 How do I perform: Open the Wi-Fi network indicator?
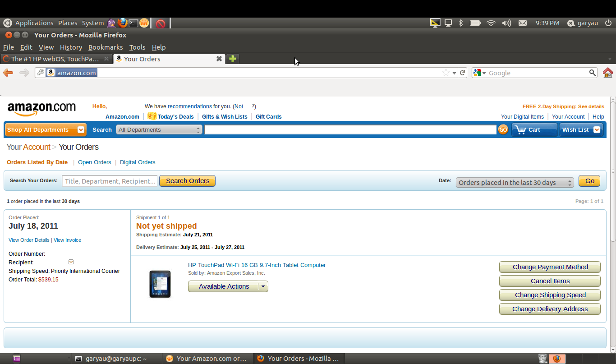pyautogui.click(x=491, y=23)
